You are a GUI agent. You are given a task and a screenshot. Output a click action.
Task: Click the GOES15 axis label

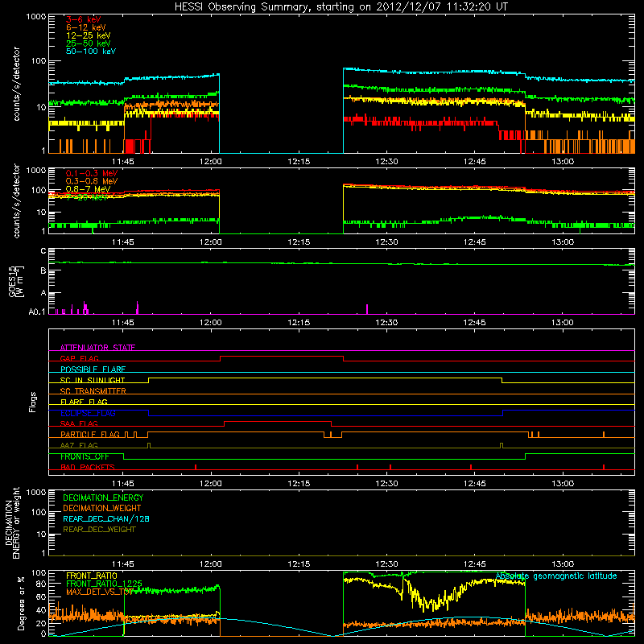tap(16, 281)
